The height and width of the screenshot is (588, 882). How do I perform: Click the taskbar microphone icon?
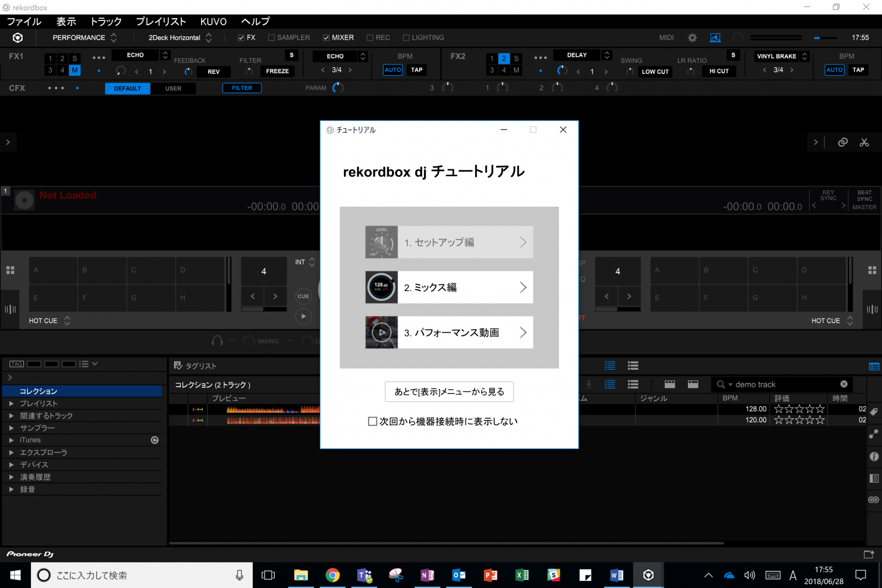[239, 575]
